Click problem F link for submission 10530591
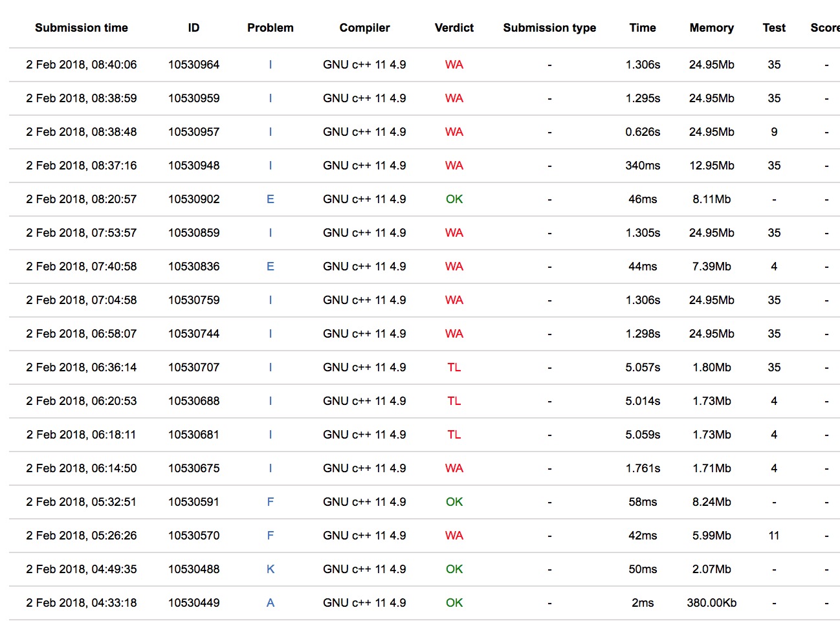Image resolution: width=840 pixels, height=621 pixels. 271,502
